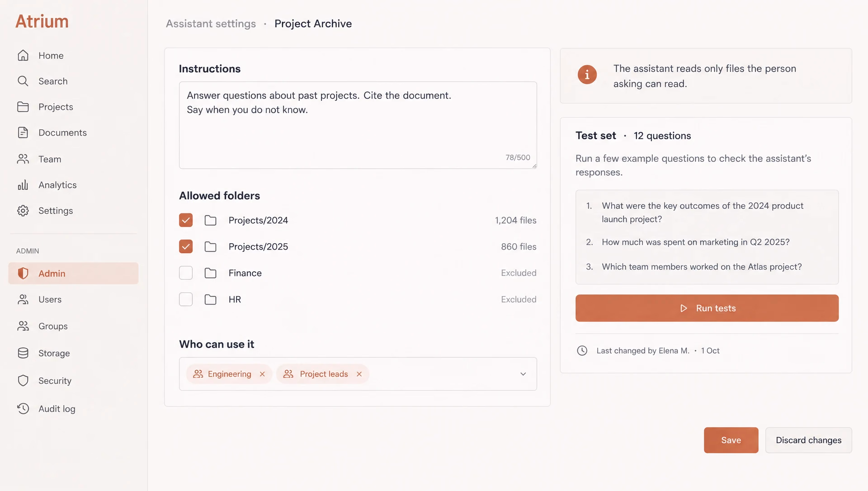Select the question about Q2 2025 marketing spend
The width and height of the screenshot is (868, 491).
tap(695, 242)
